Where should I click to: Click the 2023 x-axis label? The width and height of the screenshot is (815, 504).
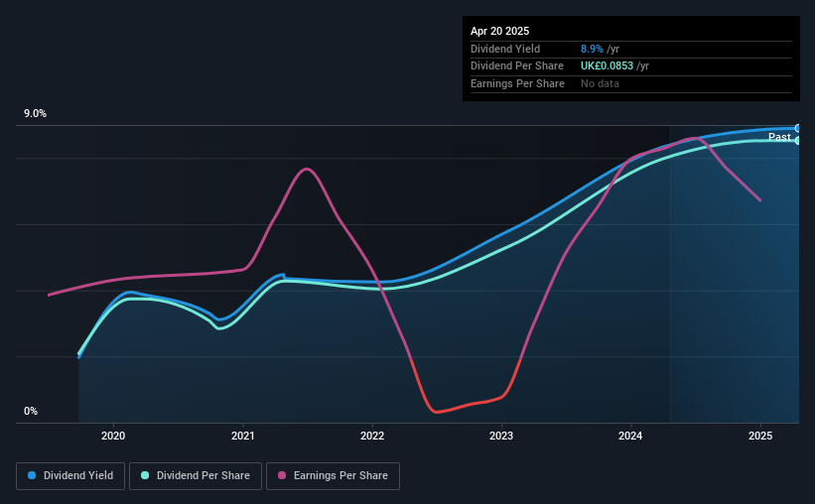click(501, 436)
